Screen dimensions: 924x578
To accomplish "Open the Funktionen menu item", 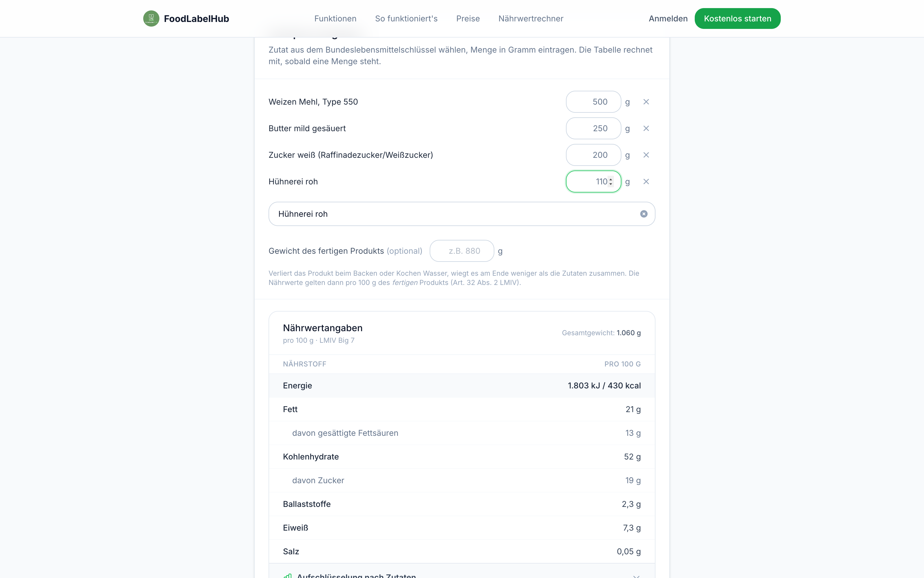I will click(335, 18).
